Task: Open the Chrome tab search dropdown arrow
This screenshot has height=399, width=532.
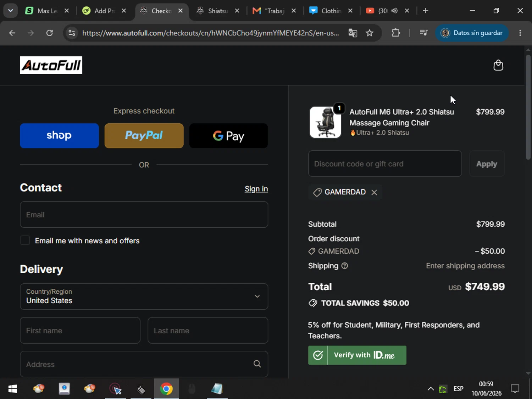Action: tap(11, 11)
